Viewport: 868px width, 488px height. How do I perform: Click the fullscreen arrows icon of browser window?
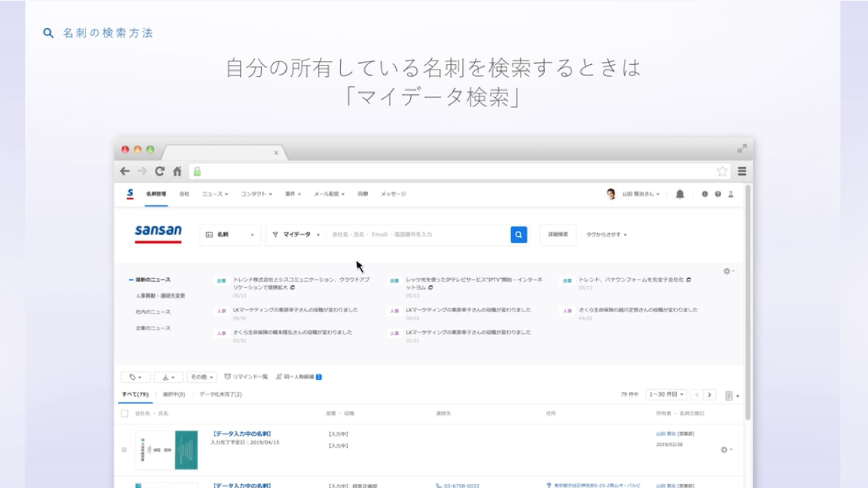(x=742, y=148)
